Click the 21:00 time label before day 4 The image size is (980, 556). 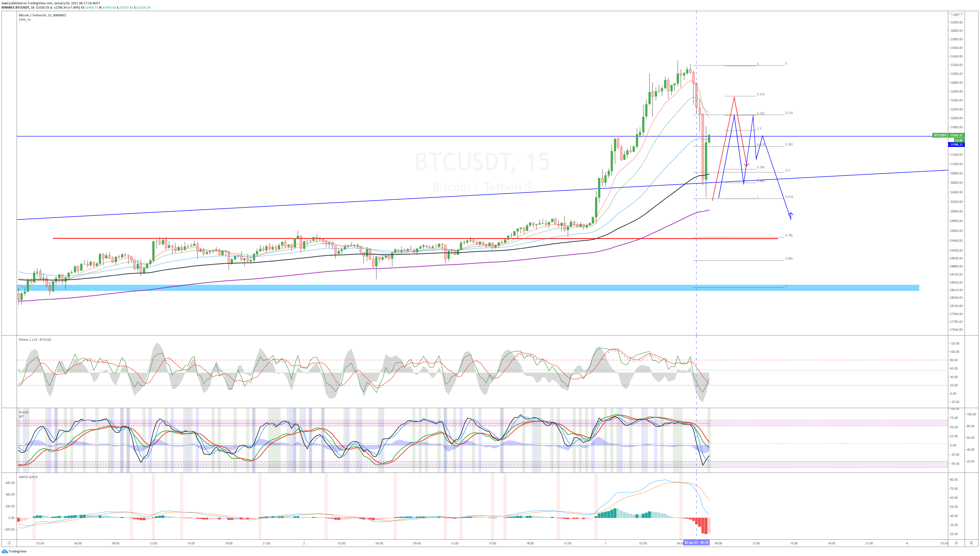869,543
